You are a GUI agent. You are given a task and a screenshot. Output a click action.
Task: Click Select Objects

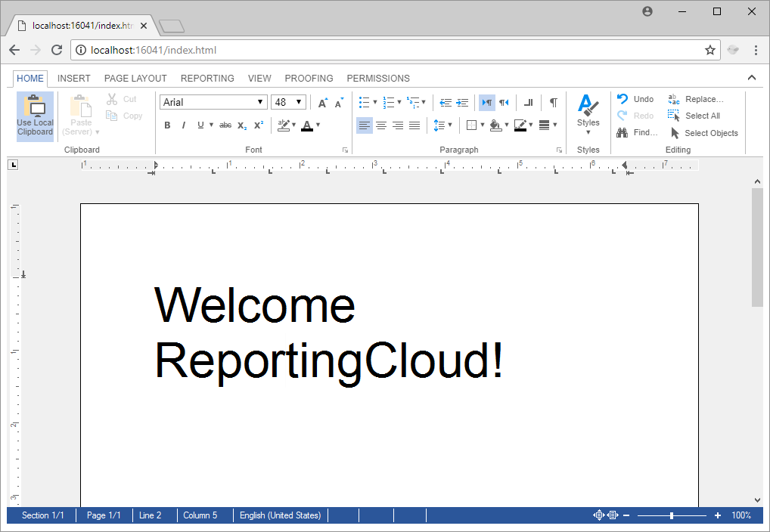703,133
